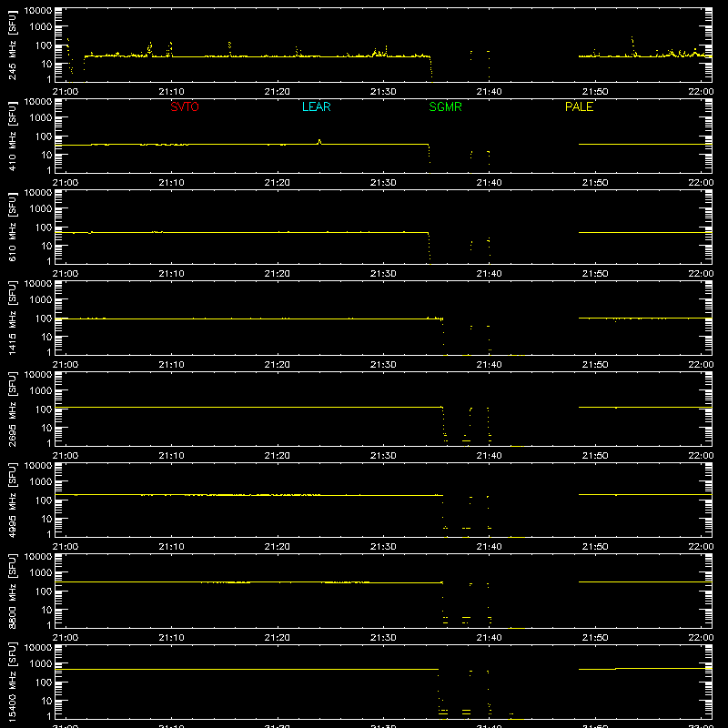728x728 pixels.
Task: Click 21:10 label below the 8800 MHz plot
Action: pos(171,638)
